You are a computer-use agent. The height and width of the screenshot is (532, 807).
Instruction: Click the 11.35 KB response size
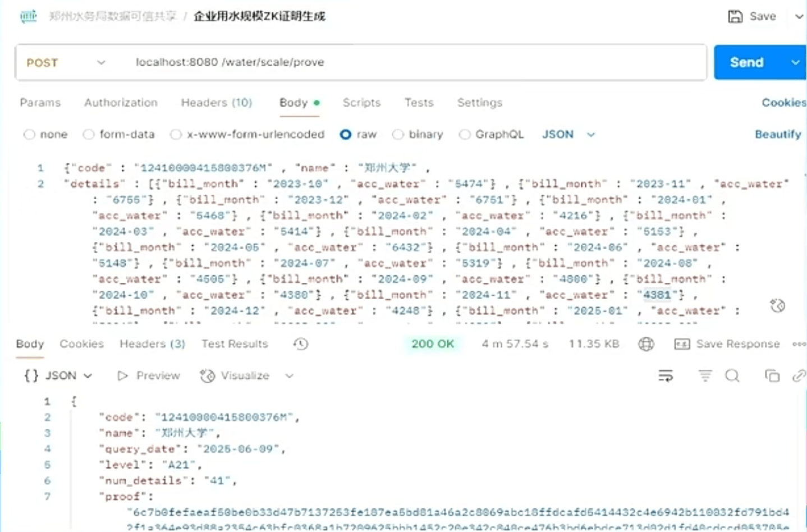[x=594, y=344]
